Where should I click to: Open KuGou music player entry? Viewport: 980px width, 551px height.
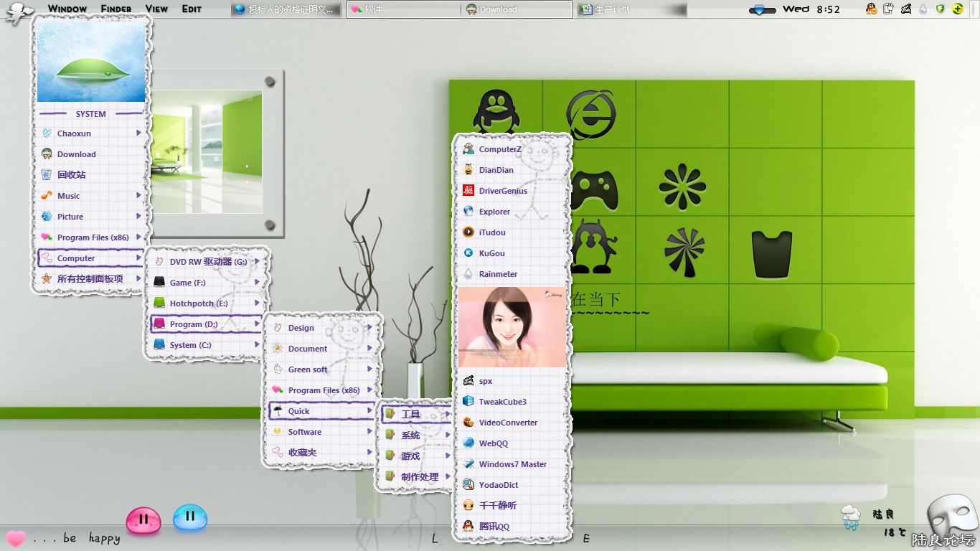(x=512, y=253)
